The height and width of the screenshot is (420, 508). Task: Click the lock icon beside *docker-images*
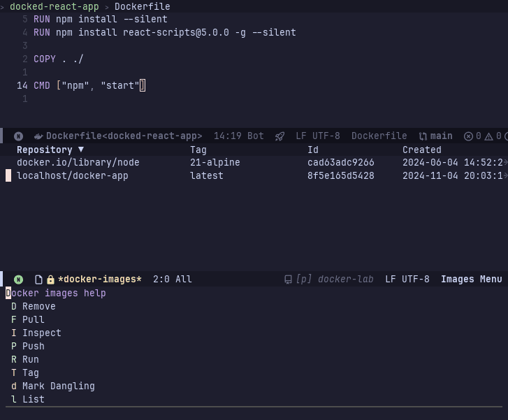pos(50,280)
